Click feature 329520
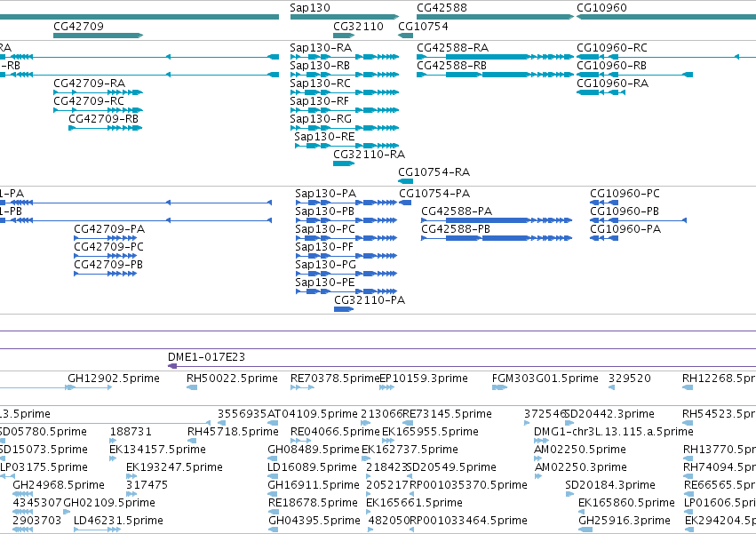This screenshot has width=756, height=534. tap(630, 379)
